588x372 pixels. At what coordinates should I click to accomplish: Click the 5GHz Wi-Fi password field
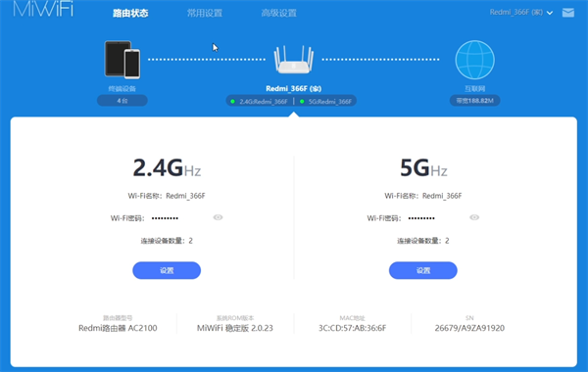(x=421, y=218)
